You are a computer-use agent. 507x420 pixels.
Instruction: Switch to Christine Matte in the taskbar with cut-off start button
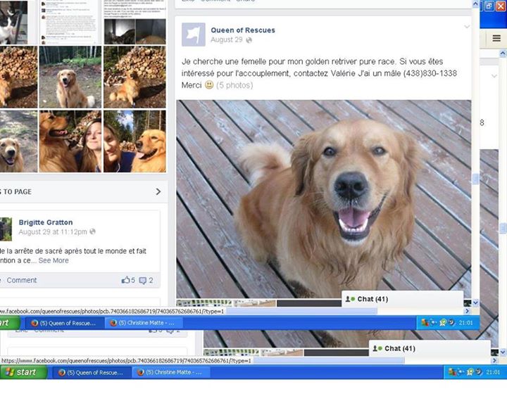coord(143,323)
